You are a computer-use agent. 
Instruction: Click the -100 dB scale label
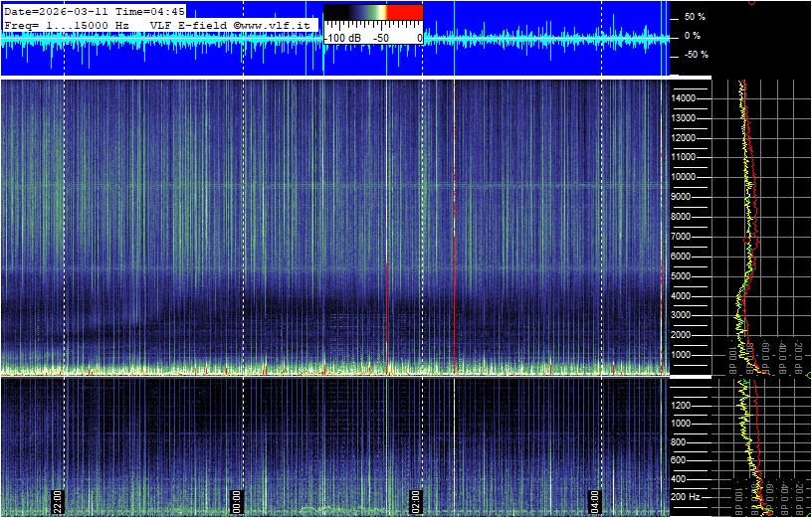(342, 38)
